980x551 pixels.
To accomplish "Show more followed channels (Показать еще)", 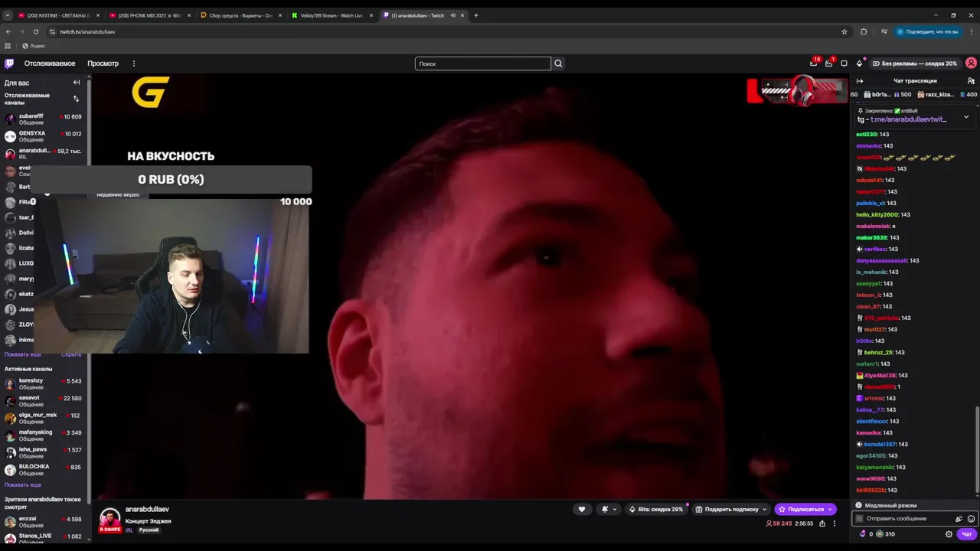I will tap(23, 354).
